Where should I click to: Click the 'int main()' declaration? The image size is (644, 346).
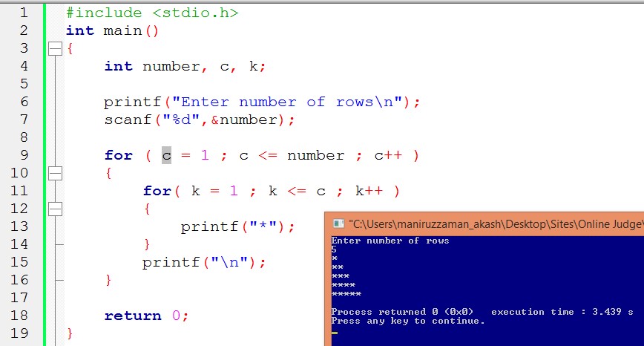tap(112, 31)
